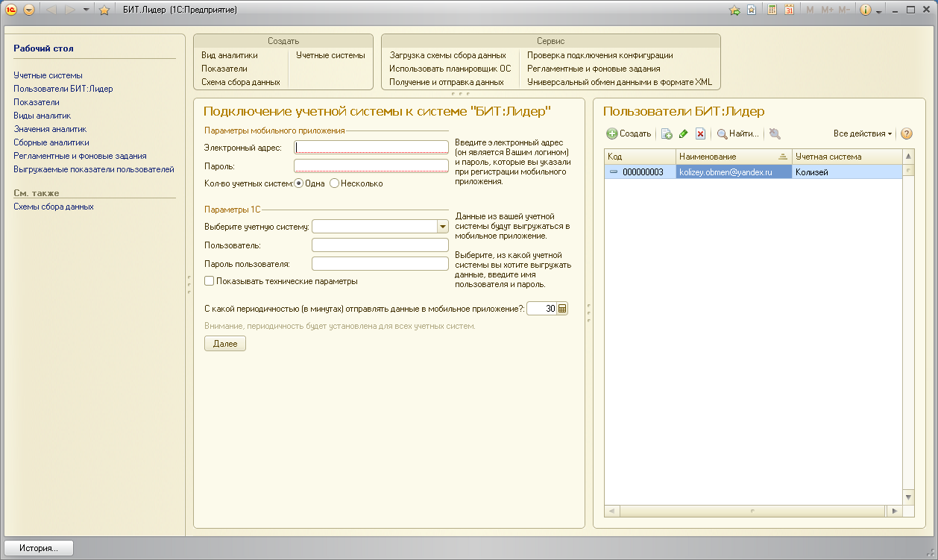Open the Все действия dropdown menu
The width and height of the screenshot is (938, 560).
coord(863,134)
